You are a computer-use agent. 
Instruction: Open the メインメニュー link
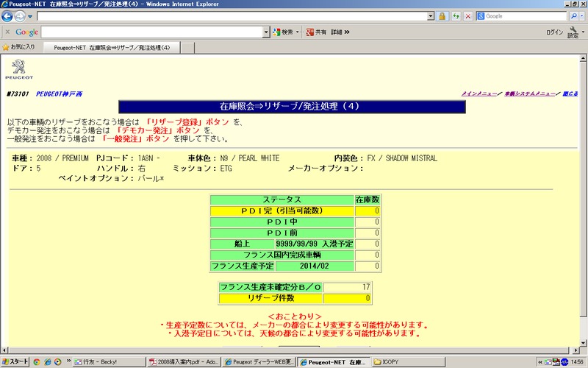click(x=479, y=93)
